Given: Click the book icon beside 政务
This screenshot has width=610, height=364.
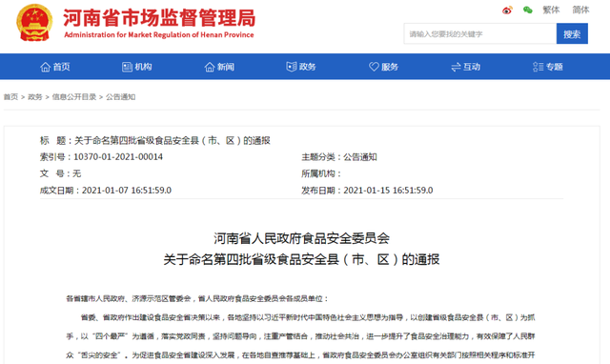Looking at the screenshot, I should 292,67.
